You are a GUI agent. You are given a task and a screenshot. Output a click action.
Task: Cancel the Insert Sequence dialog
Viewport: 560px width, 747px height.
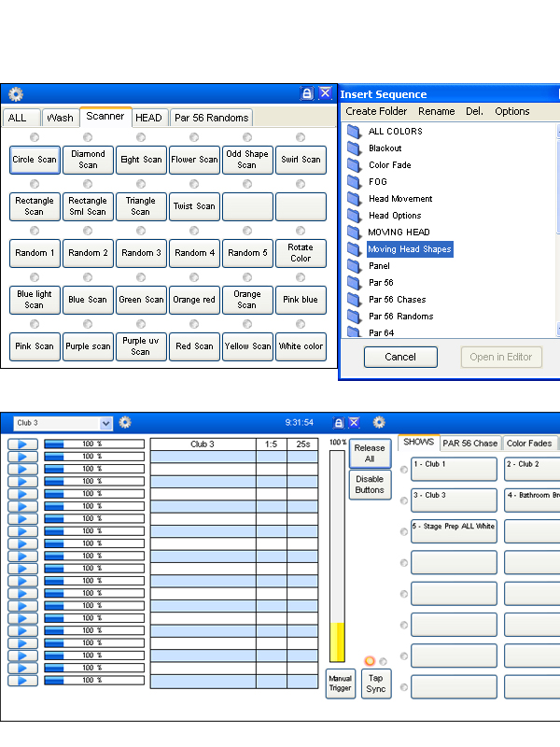point(400,357)
